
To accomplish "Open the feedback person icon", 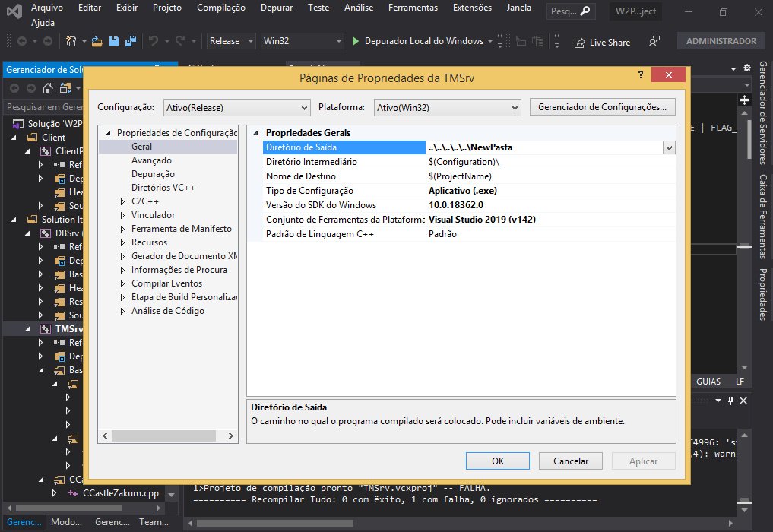I will click(x=654, y=41).
